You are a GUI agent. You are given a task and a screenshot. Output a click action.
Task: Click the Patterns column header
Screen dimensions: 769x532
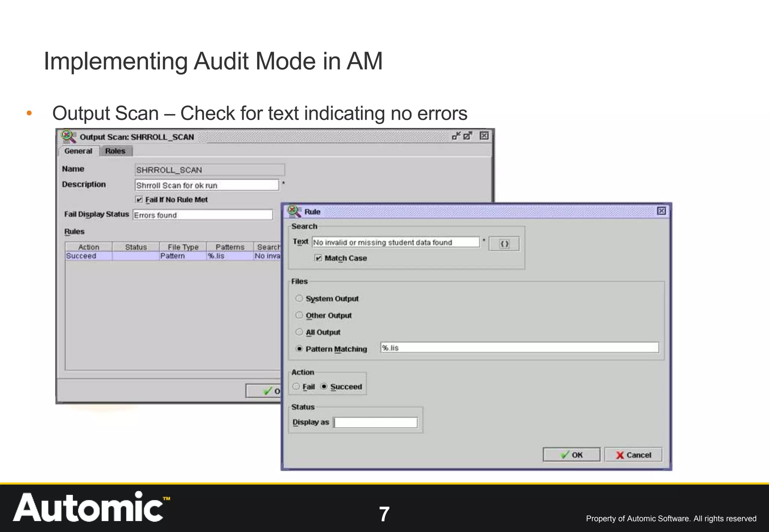pyautogui.click(x=230, y=247)
